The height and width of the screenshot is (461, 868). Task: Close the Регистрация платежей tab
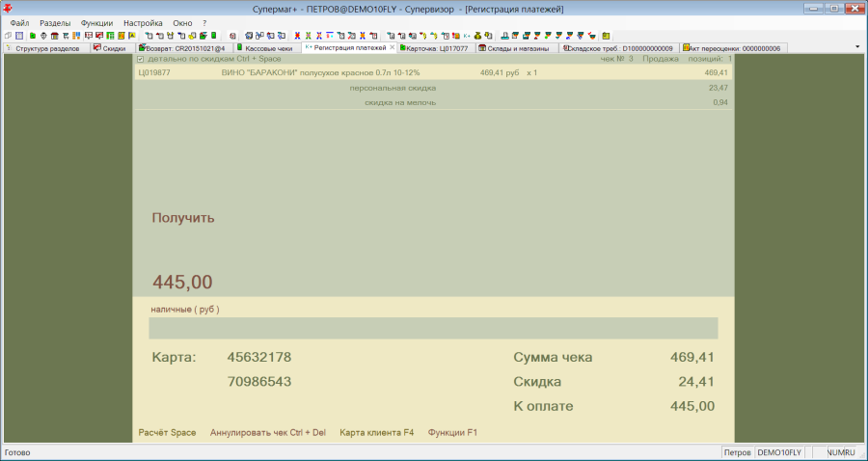click(392, 47)
